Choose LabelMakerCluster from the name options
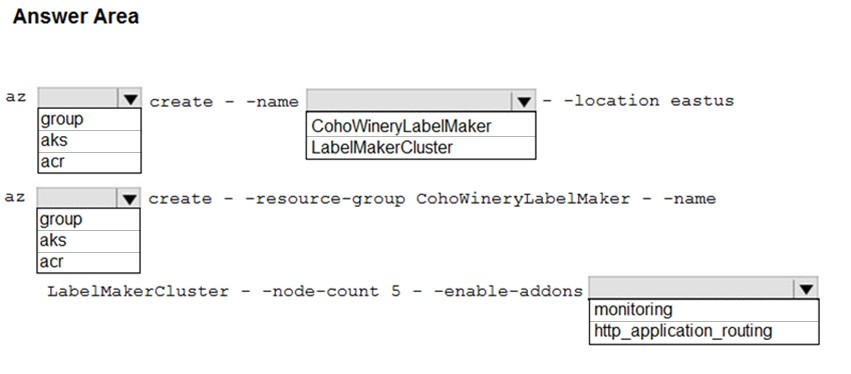851x374 pixels. pyautogui.click(x=421, y=147)
